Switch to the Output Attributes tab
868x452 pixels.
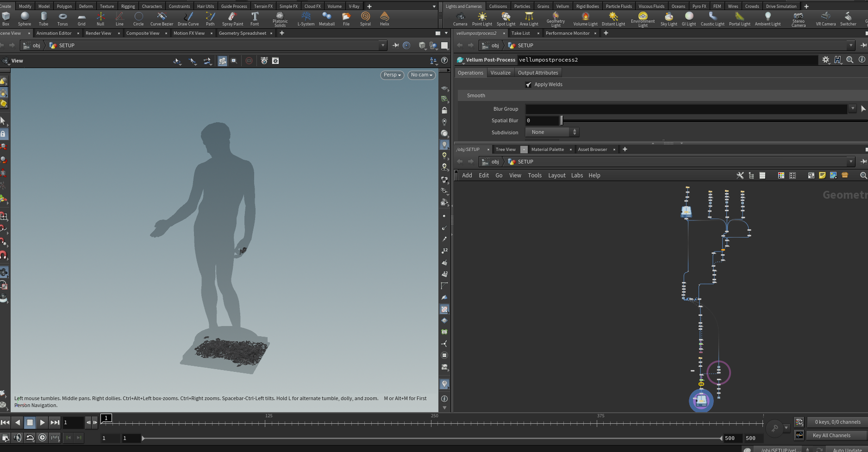click(x=537, y=73)
